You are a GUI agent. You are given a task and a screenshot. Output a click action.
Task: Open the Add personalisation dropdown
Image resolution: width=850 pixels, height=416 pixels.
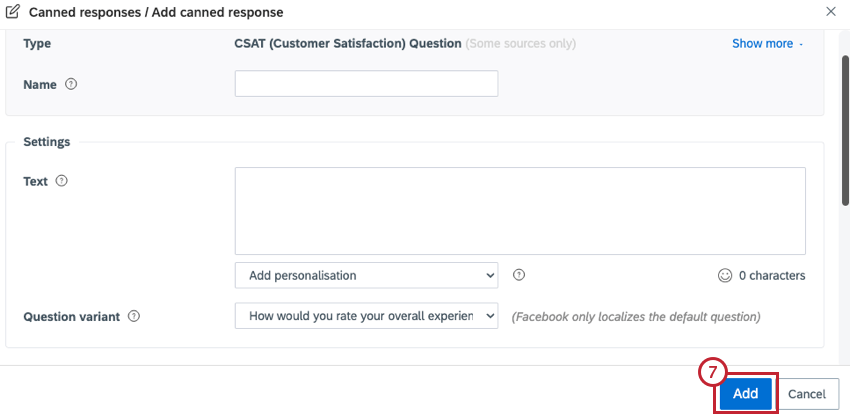(366, 276)
